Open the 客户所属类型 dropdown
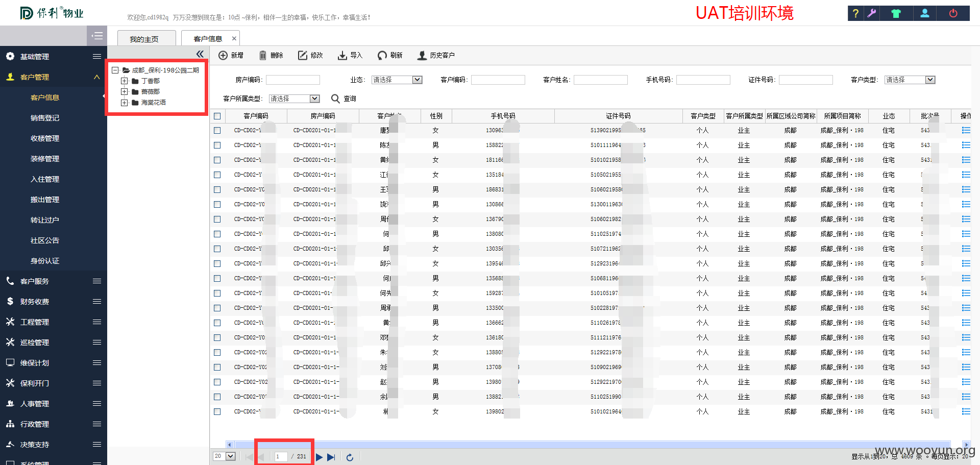The image size is (980, 465). pos(294,99)
